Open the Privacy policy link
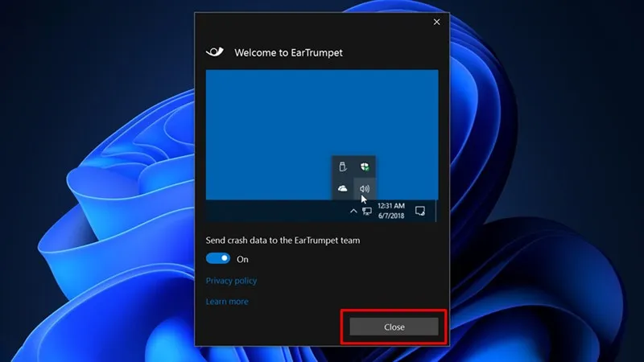This screenshot has height=362, width=644. click(231, 281)
